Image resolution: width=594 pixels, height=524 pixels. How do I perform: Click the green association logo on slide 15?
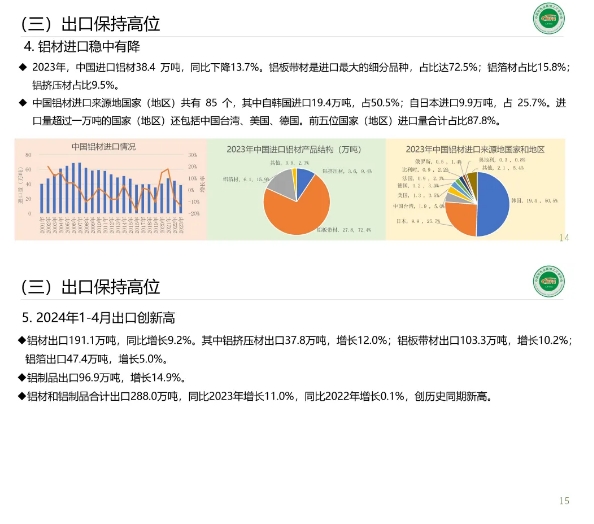click(x=549, y=281)
